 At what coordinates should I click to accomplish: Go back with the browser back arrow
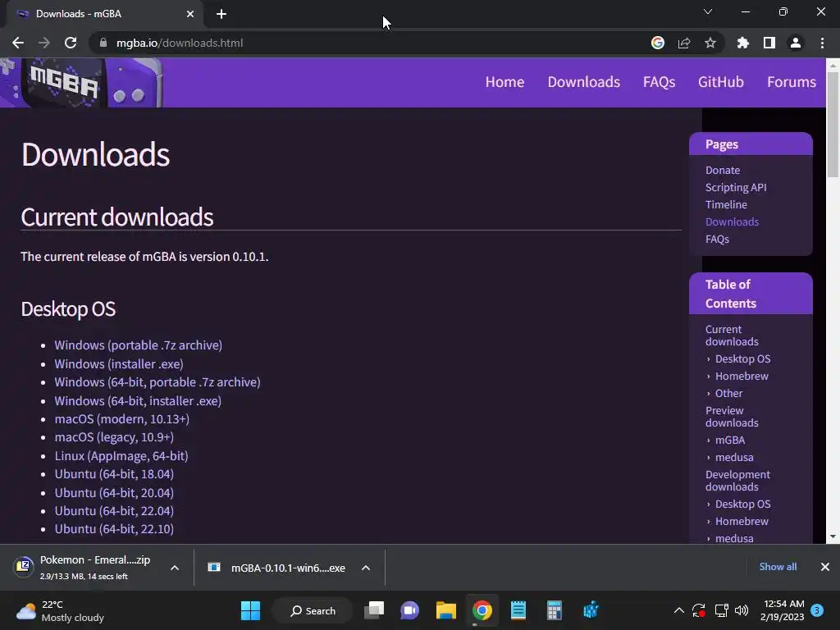pos(18,43)
